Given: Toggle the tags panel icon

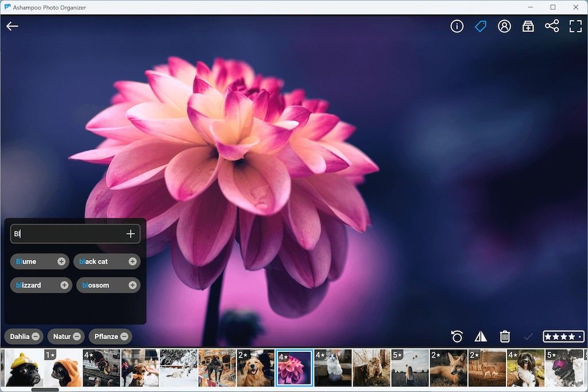Looking at the screenshot, I should tap(481, 26).
